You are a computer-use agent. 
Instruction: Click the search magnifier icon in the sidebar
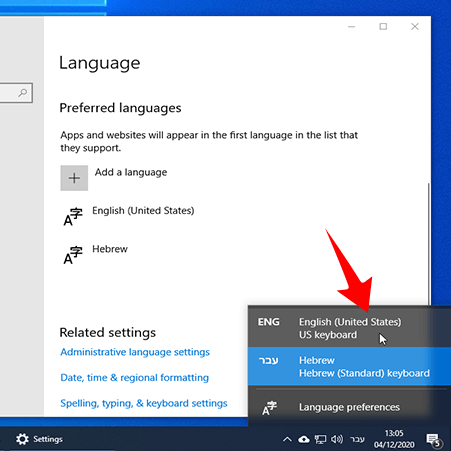click(23, 93)
